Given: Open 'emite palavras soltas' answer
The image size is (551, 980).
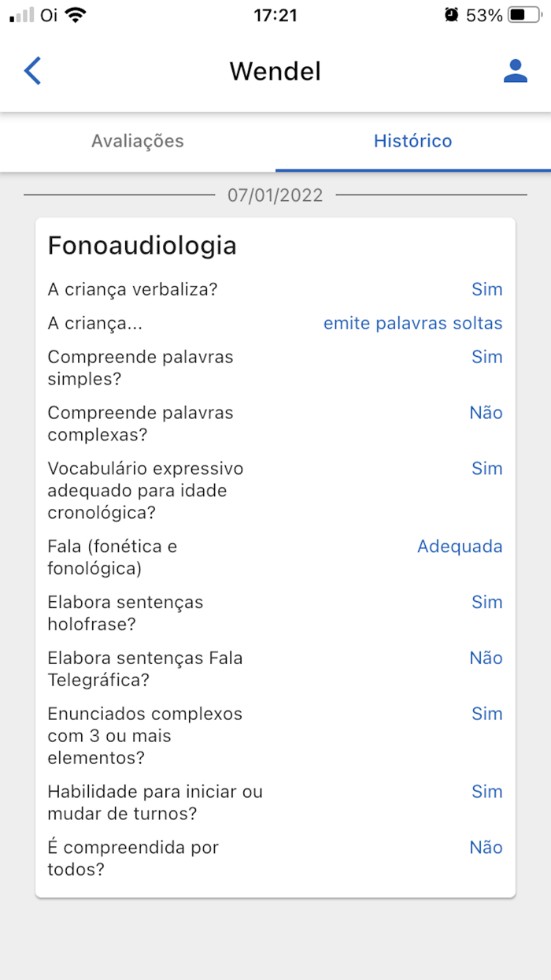Looking at the screenshot, I should (412, 323).
